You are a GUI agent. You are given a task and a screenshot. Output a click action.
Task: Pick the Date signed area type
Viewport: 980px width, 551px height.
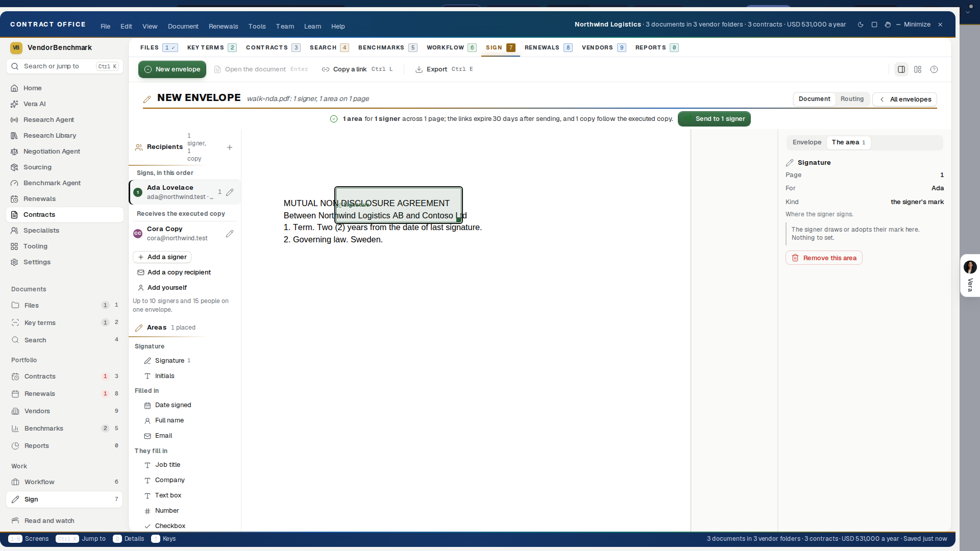pyautogui.click(x=173, y=405)
